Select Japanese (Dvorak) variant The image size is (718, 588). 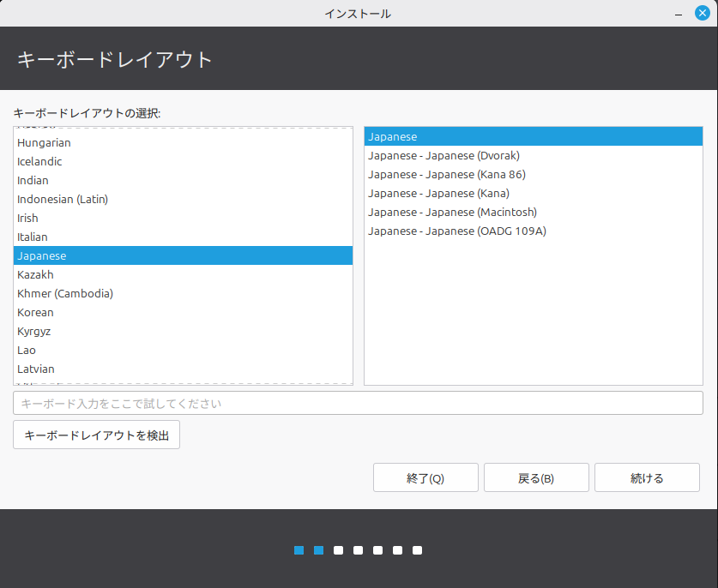[443, 156]
